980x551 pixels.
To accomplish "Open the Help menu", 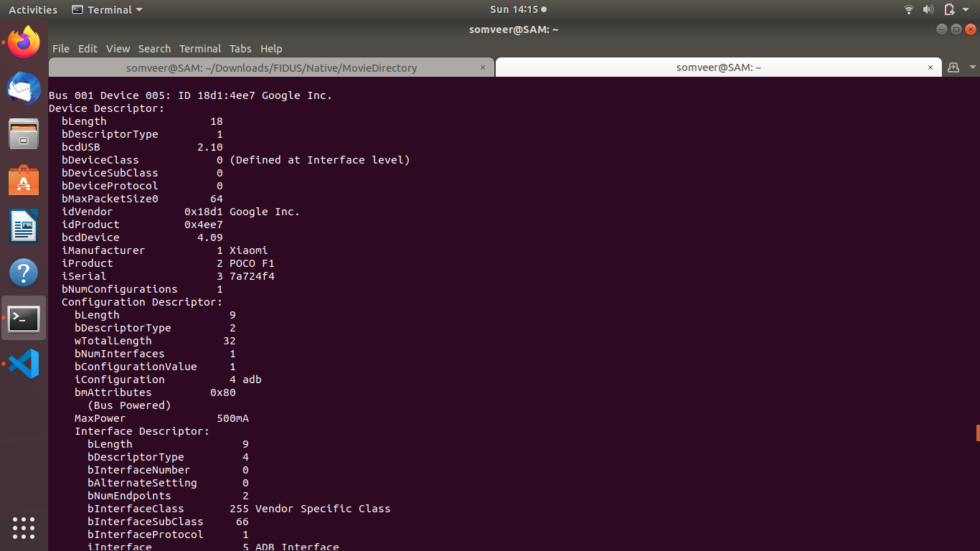I will [x=271, y=49].
